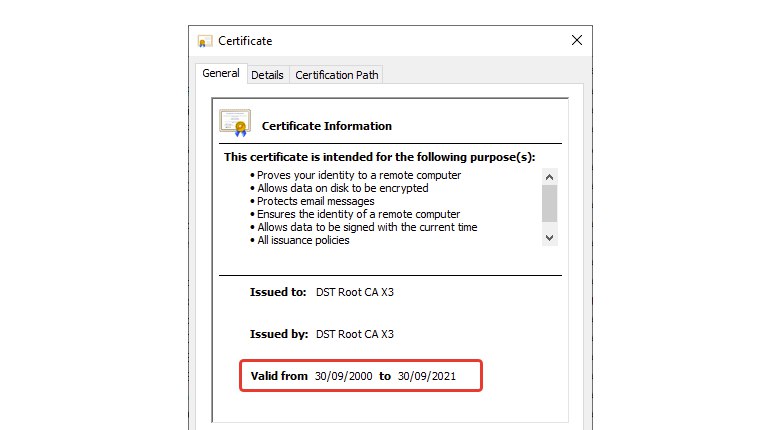The height and width of the screenshot is (430, 782).
Task: Close the Certificate dialog window
Action: tap(576, 41)
